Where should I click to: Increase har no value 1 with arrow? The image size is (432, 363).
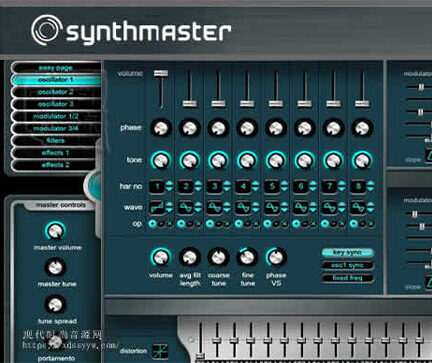pos(169,183)
